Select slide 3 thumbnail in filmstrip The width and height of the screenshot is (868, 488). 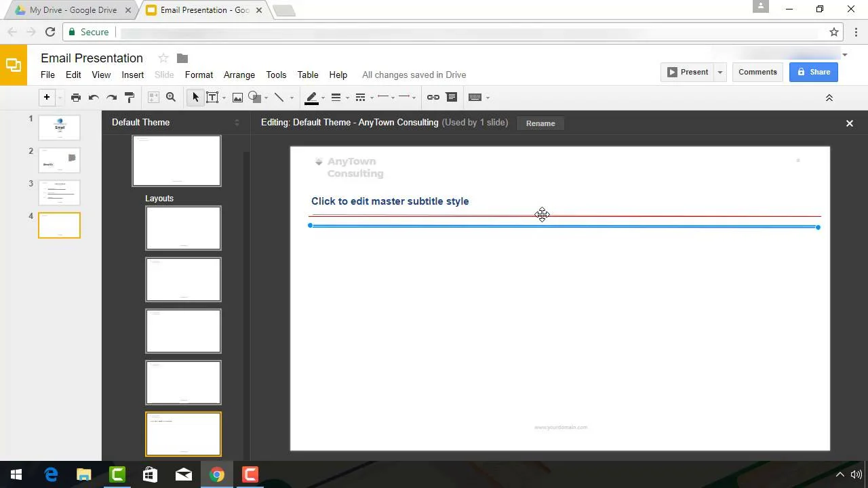pyautogui.click(x=59, y=192)
